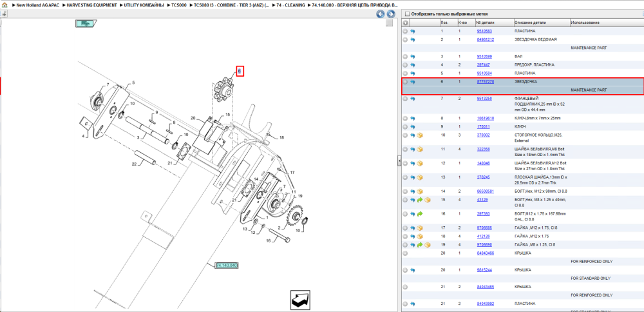Open HARVESTING EQUIPMENT breadcrumb
Image resolution: width=644 pixels, height=312 pixels.
[91, 5]
